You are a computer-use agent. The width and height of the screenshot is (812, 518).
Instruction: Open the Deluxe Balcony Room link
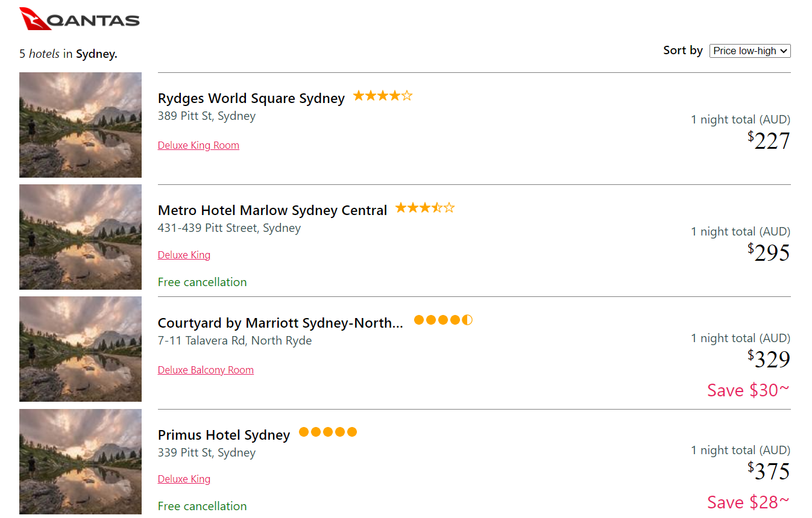point(206,370)
